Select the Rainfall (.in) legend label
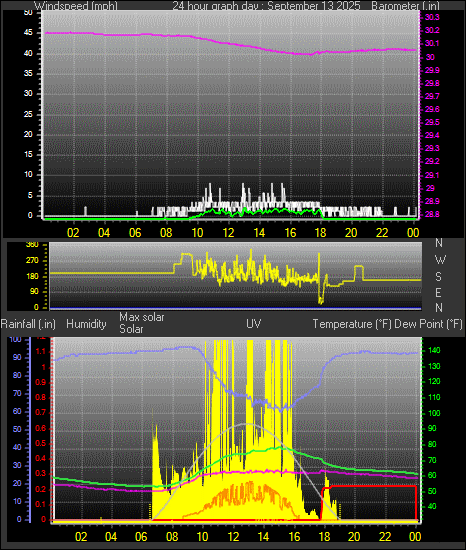 (28, 324)
